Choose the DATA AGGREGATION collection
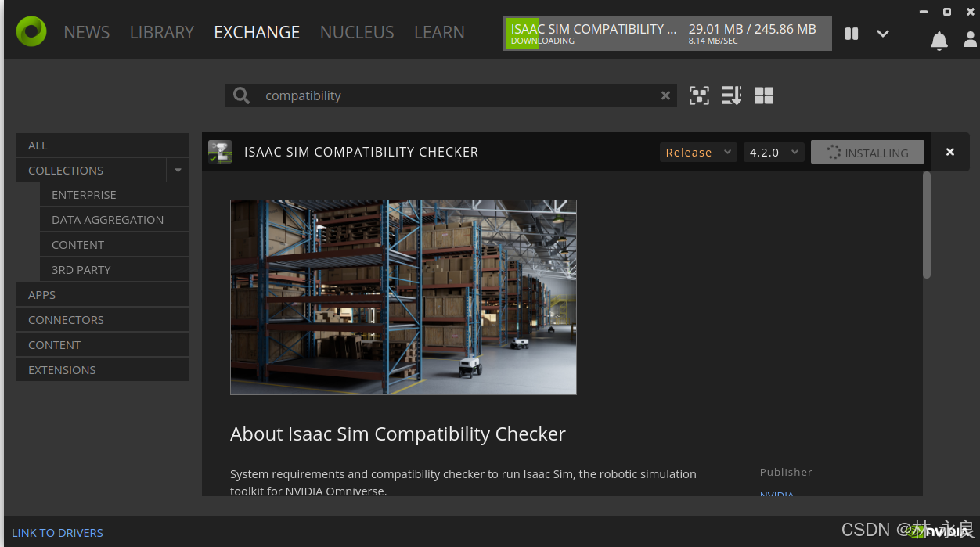This screenshot has height=547, width=980. [x=114, y=220]
